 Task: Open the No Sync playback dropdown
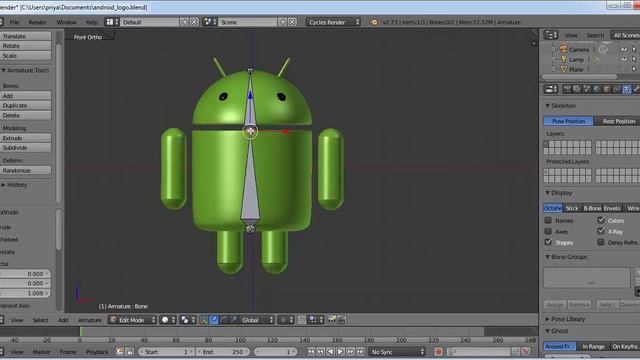[397, 351]
